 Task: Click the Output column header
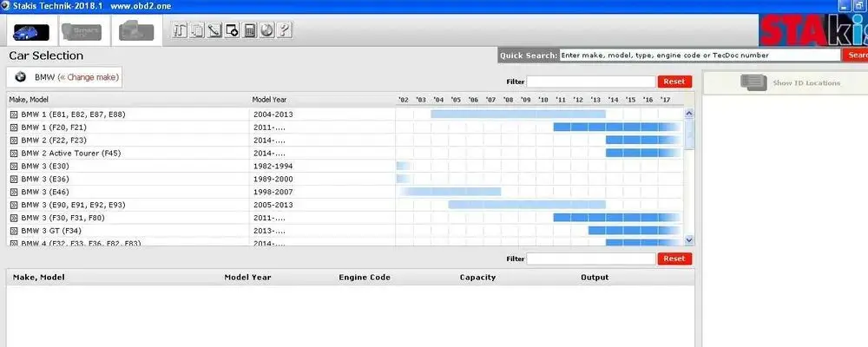click(595, 278)
